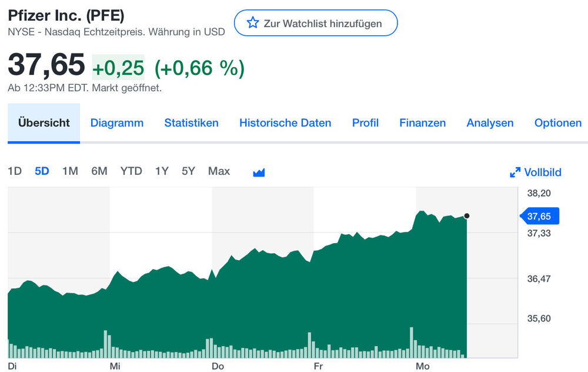Set the chart range to 1D
Screen dimensions: 588x372
(x=15, y=171)
